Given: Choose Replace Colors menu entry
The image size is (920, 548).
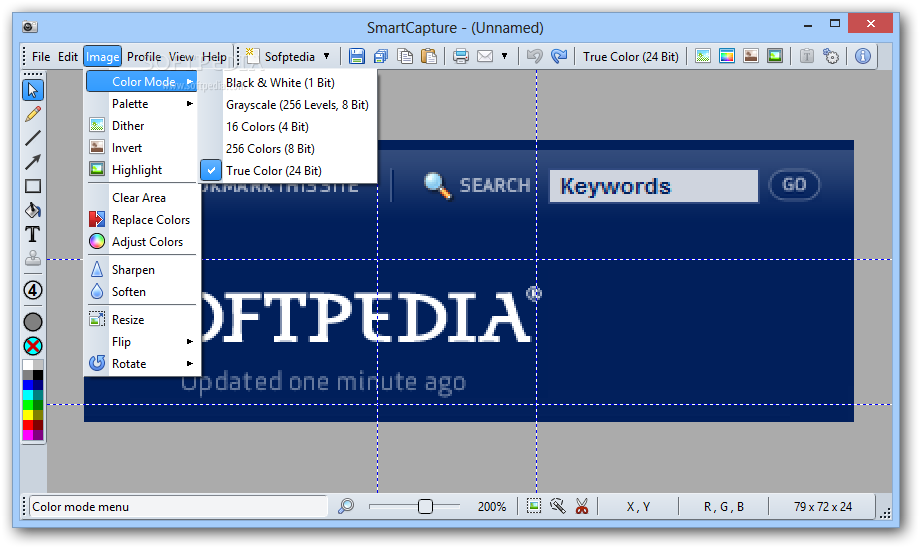Looking at the screenshot, I should [142, 219].
